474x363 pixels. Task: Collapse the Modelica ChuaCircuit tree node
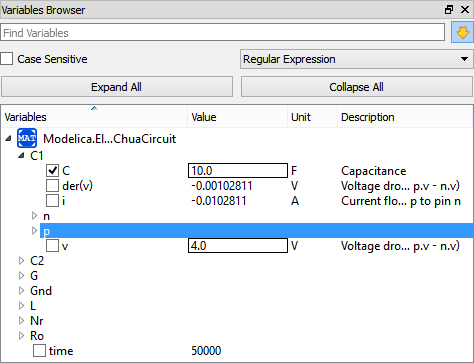pyautogui.click(x=8, y=138)
